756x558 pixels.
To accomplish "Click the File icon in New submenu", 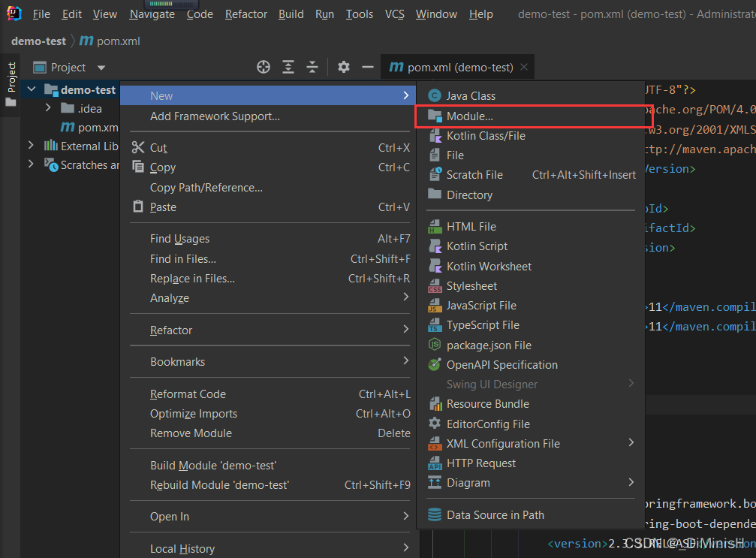I will coord(435,155).
